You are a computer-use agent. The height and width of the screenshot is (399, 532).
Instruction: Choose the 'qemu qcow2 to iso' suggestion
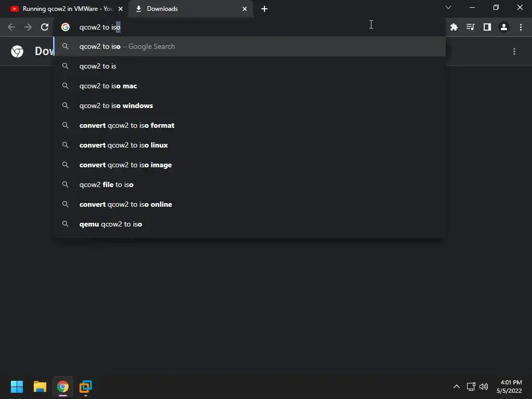pos(250,224)
